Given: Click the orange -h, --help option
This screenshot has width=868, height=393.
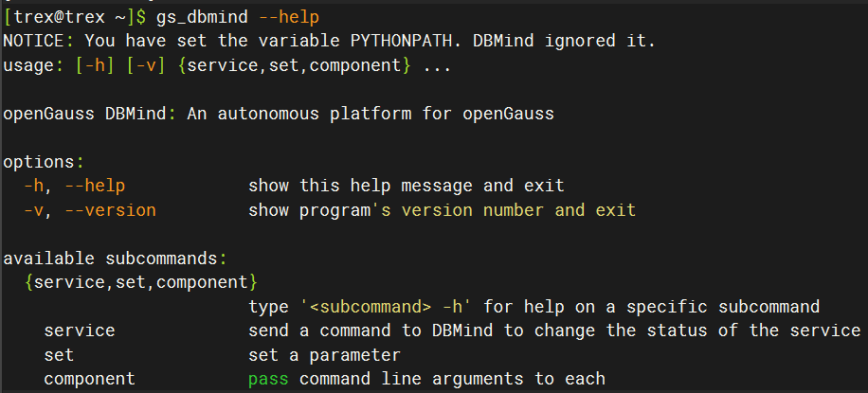Looking at the screenshot, I should [75, 187].
